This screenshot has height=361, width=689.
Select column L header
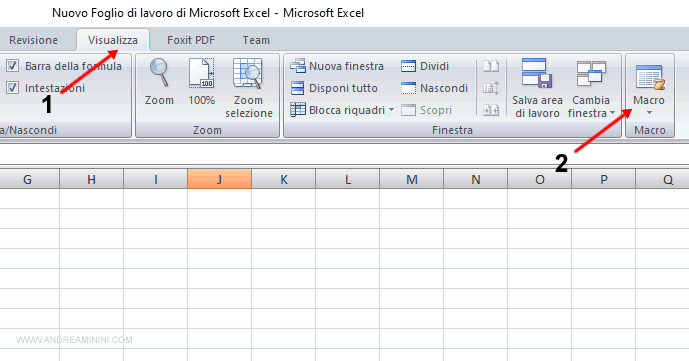click(x=348, y=179)
